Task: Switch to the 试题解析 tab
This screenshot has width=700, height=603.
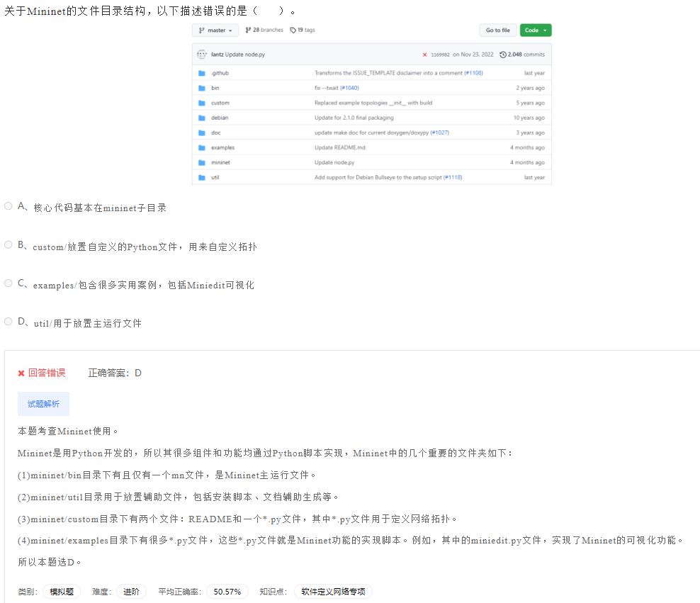Action: tap(43, 403)
